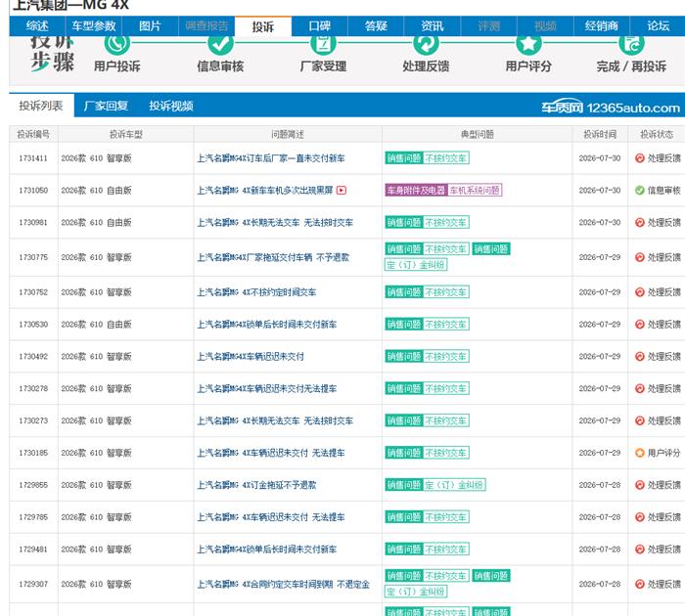The width and height of the screenshot is (685, 616).
Task: Select the 投诉 tab
Action: (x=263, y=26)
